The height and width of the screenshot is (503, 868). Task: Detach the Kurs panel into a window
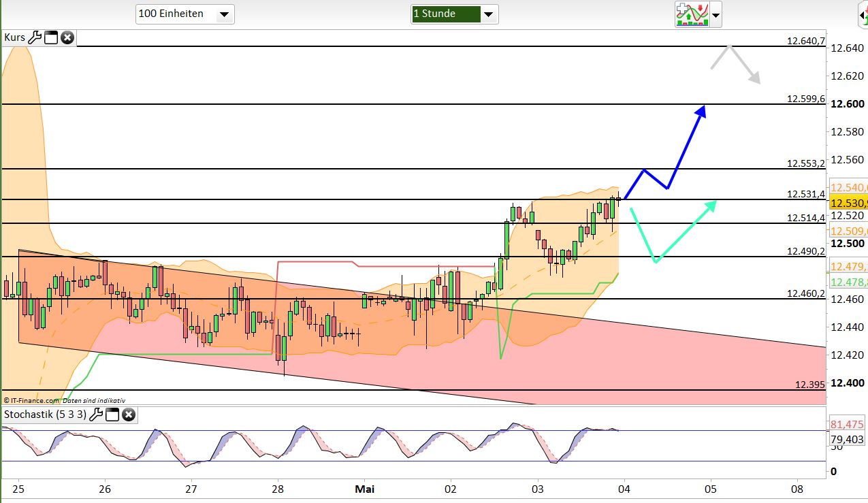tap(50, 37)
